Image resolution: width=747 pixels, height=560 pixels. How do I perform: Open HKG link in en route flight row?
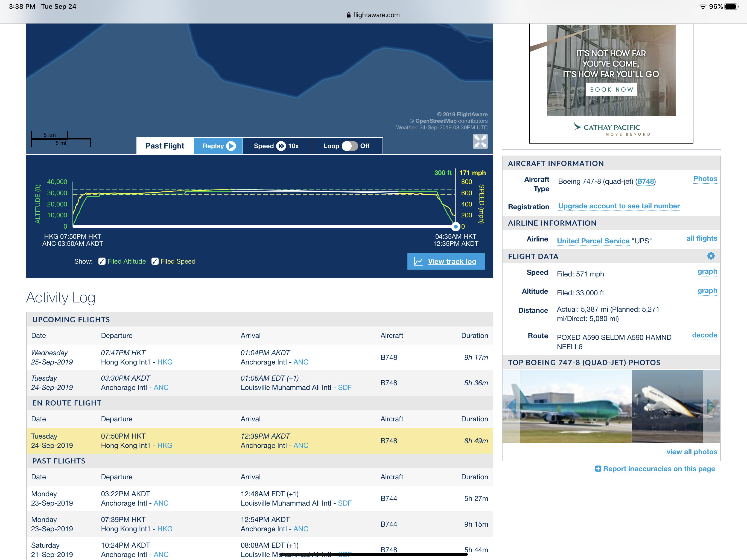pos(165,445)
